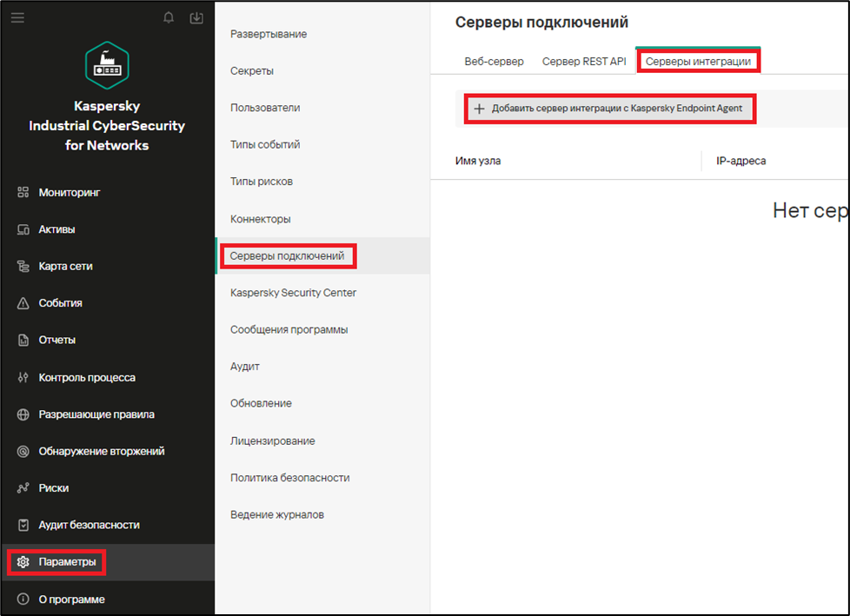Open Параметры settings section

tap(67, 562)
